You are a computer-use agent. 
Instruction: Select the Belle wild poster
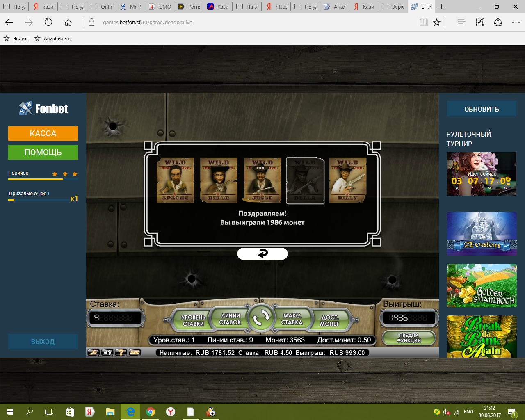point(219,180)
